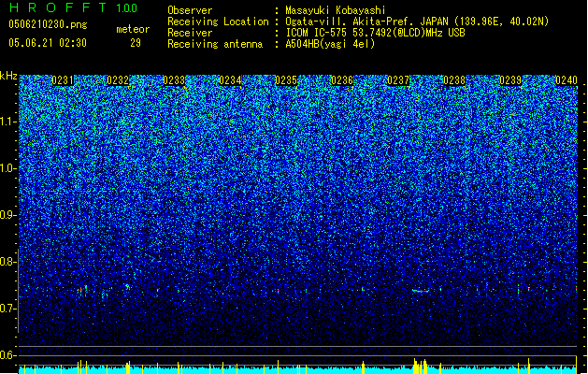The height and width of the screenshot is (374, 588).
Task: Click the Receiver label
Action: coord(190,33)
